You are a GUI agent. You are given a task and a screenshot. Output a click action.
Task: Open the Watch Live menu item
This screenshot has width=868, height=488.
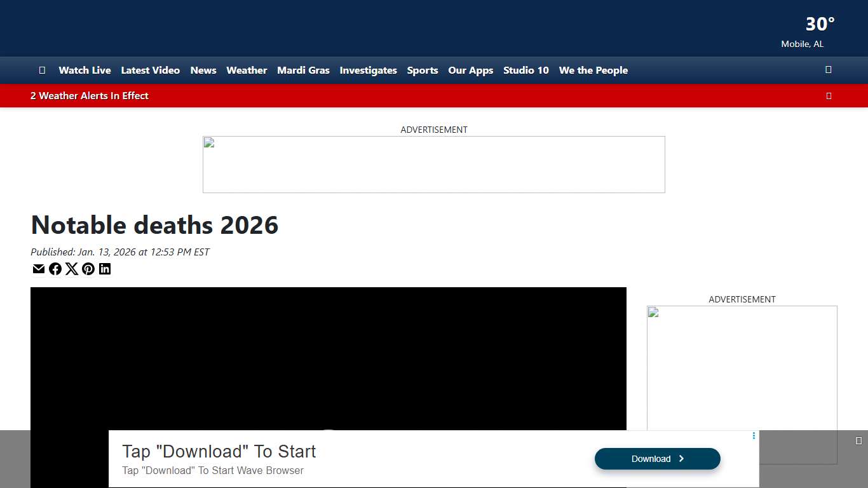point(85,71)
